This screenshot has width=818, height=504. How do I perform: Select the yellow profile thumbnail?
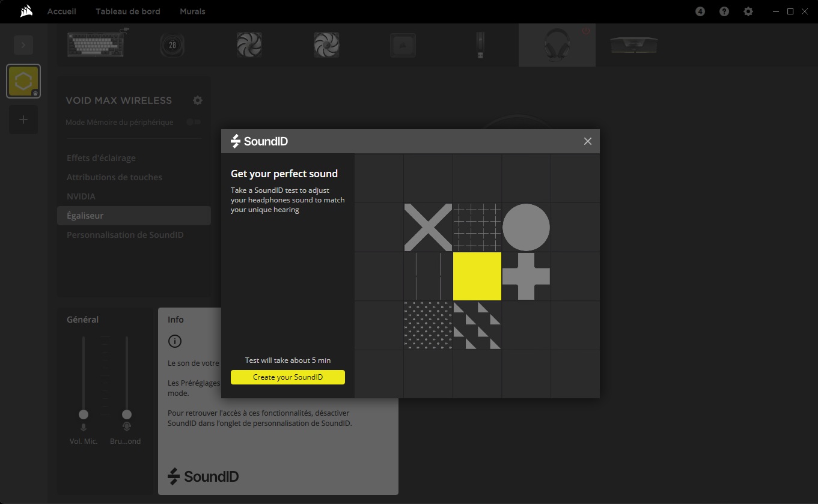pos(23,81)
